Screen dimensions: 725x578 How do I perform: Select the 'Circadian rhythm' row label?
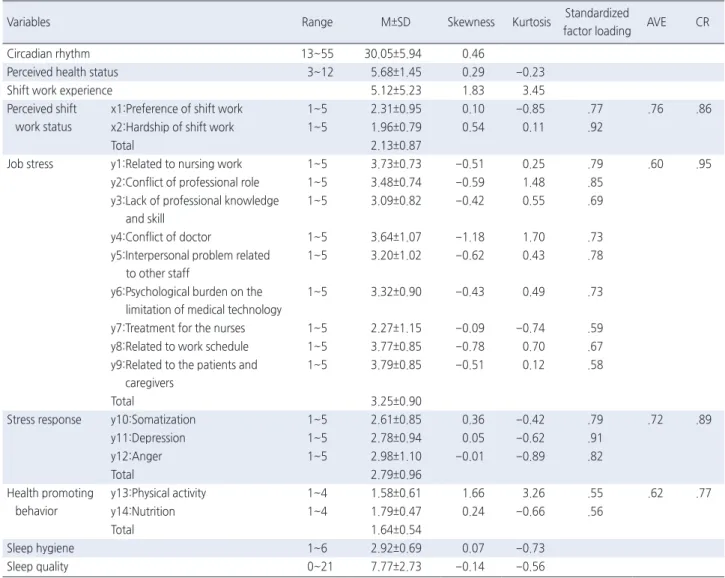point(48,54)
